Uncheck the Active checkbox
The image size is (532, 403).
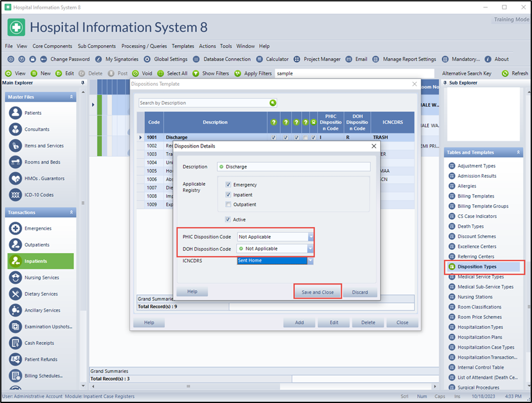(228, 219)
